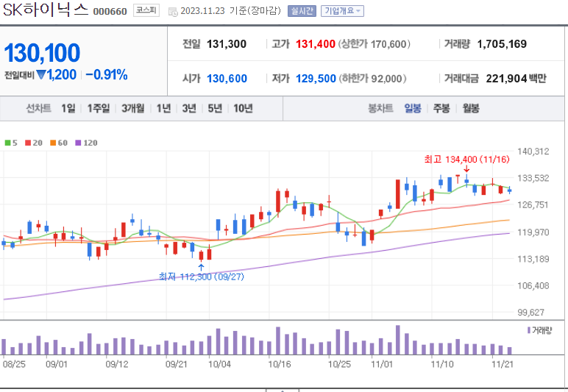Viewport: 568px width, 392px height.
Task: Show the 3년 line chart
Action: [189, 108]
